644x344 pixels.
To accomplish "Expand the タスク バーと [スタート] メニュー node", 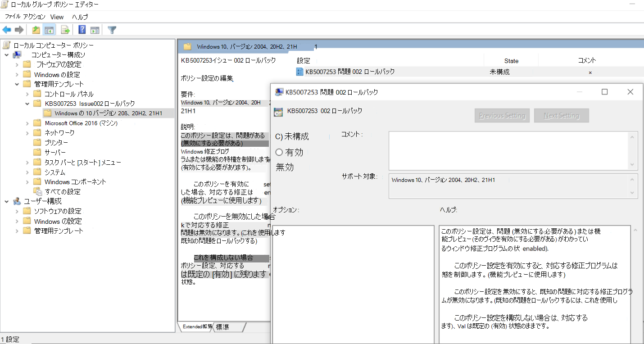I will coord(27,162).
